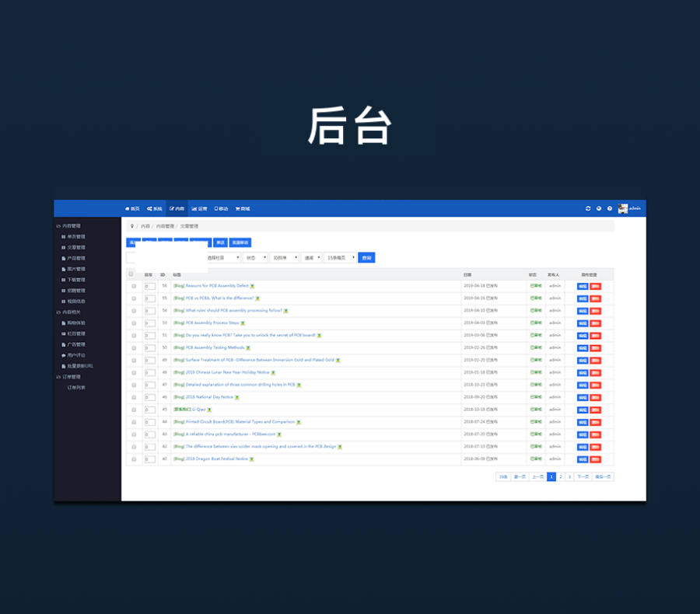Image resolution: width=700 pixels, height=614 pixels.
Task: Click the sort-order input for ID 45
Action: (x=150, y=410)
